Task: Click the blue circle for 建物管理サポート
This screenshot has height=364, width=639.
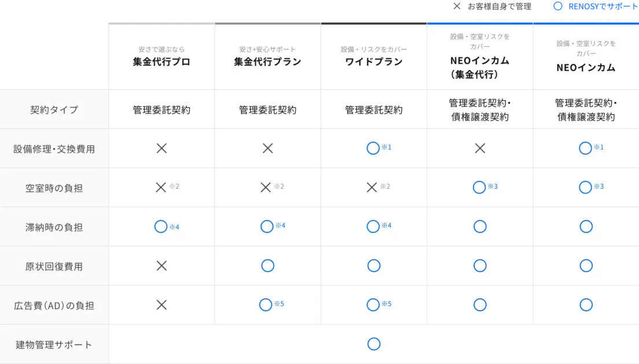Action: tap(374, 344)
